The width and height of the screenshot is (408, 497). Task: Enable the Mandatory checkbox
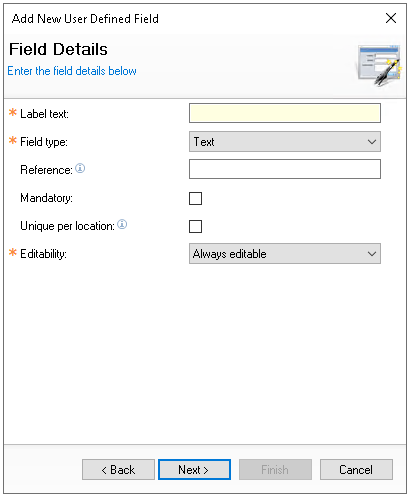(x=195, y=198)
